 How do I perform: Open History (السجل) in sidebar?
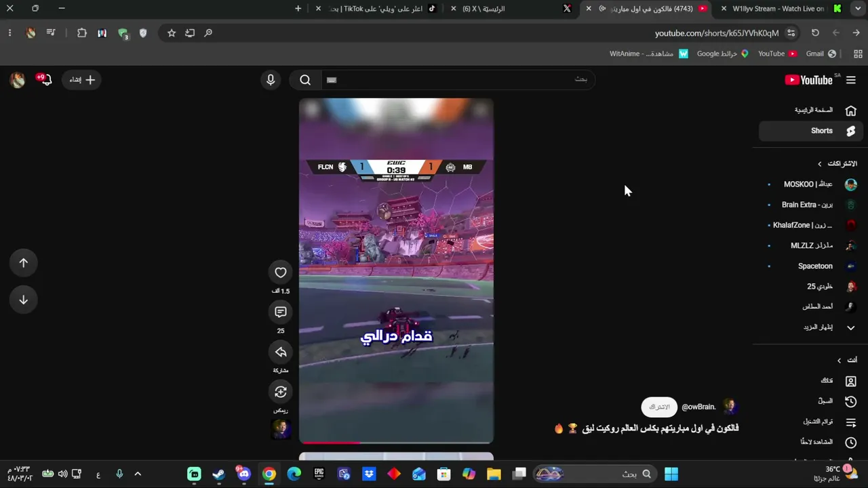click(812, 401)
